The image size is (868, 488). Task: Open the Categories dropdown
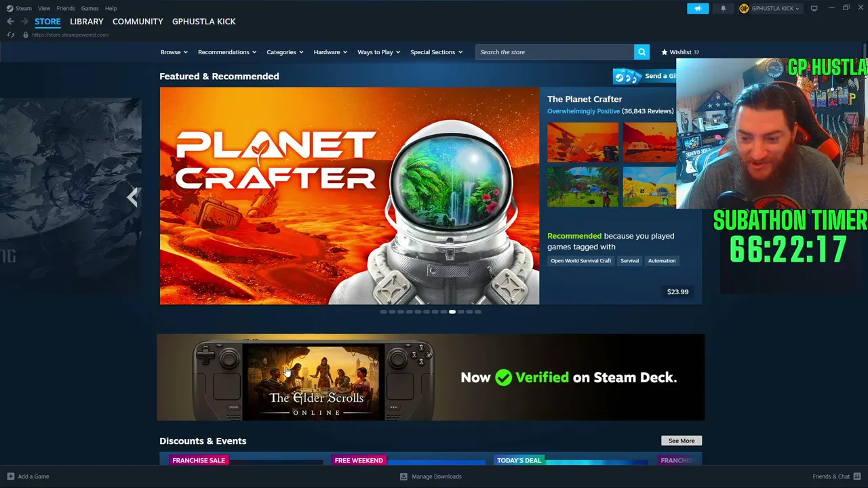click(x=285, y=52)
